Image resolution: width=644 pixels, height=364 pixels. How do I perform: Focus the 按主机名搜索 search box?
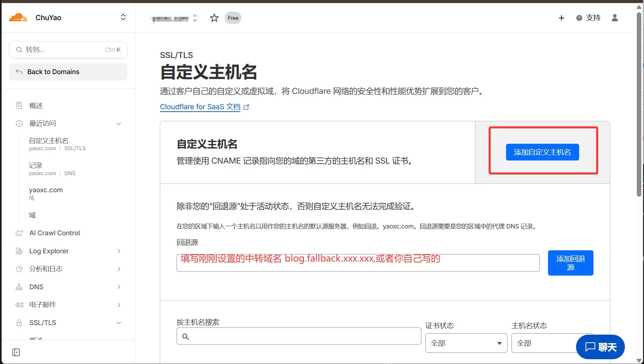299,336
